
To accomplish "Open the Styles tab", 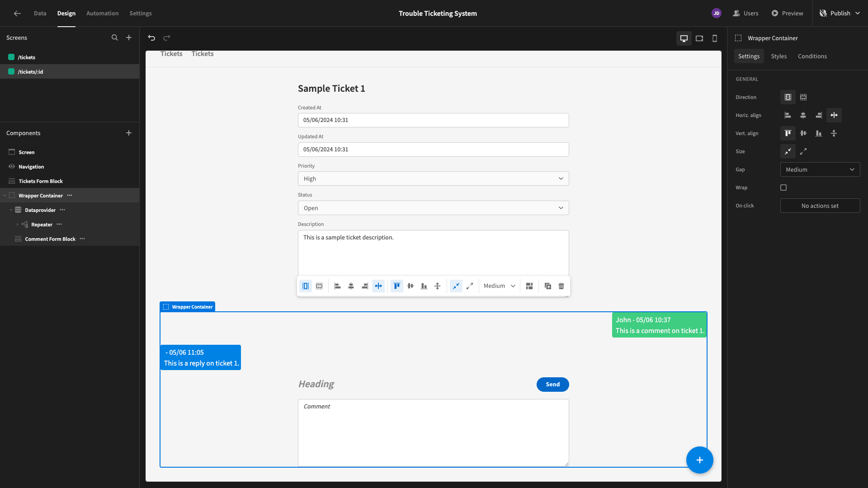I will [x=778, y=56].
